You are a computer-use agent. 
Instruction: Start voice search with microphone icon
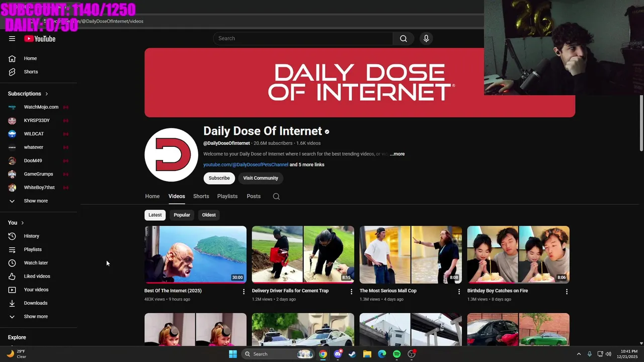click(x=426, y=39)
